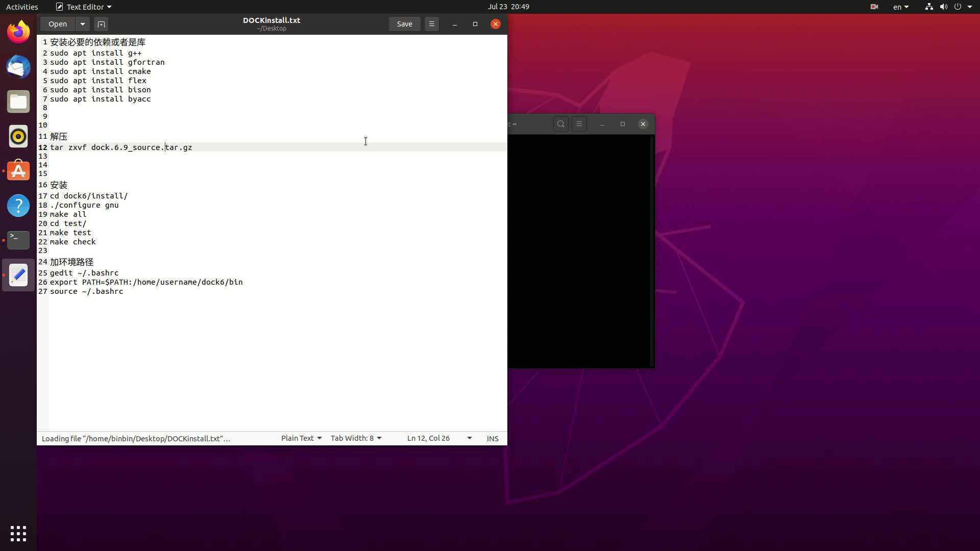Open the Text Editor application menu

[82, 6]
